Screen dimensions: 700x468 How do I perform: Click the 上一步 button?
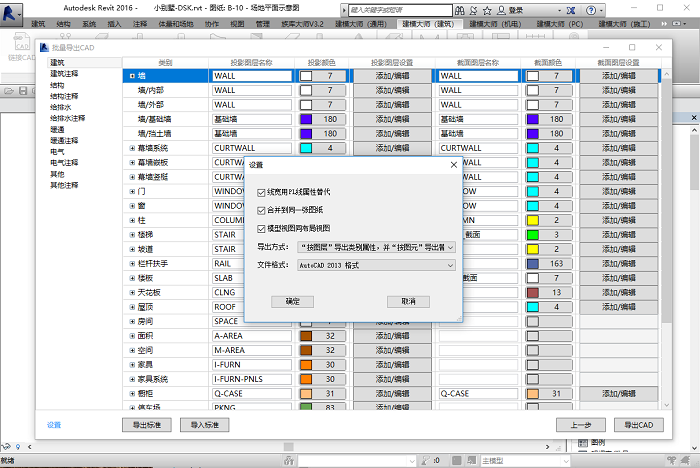581,425
